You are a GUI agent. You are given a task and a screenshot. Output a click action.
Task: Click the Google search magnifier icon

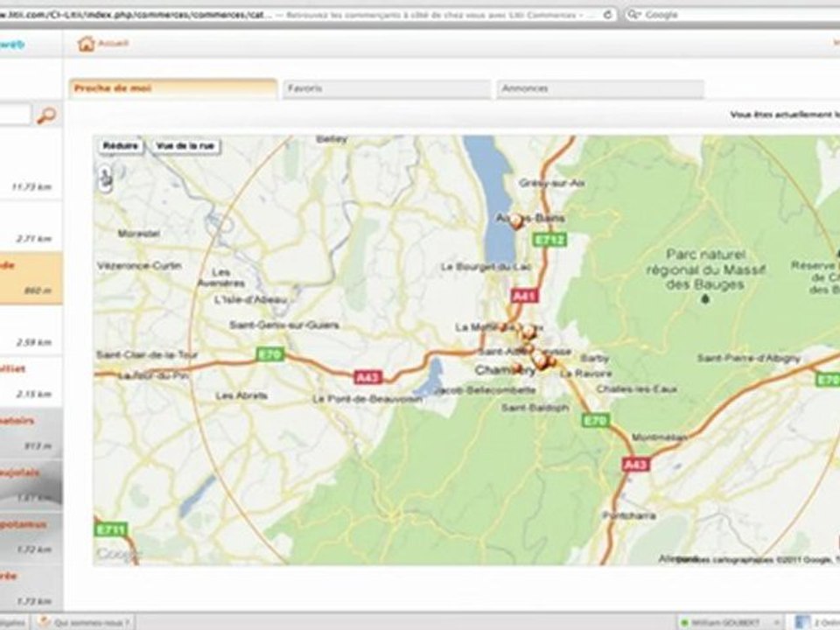click(x=633, y=15)
